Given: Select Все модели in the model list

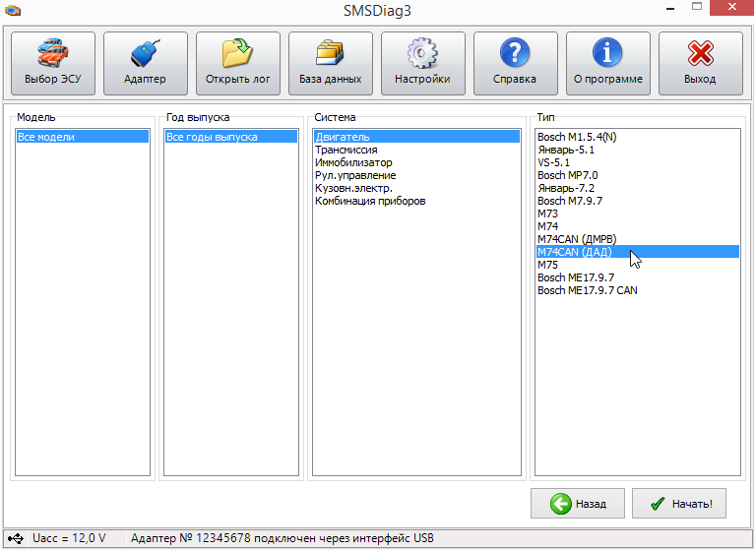Looking at the screenshot, I should [46, 137].
